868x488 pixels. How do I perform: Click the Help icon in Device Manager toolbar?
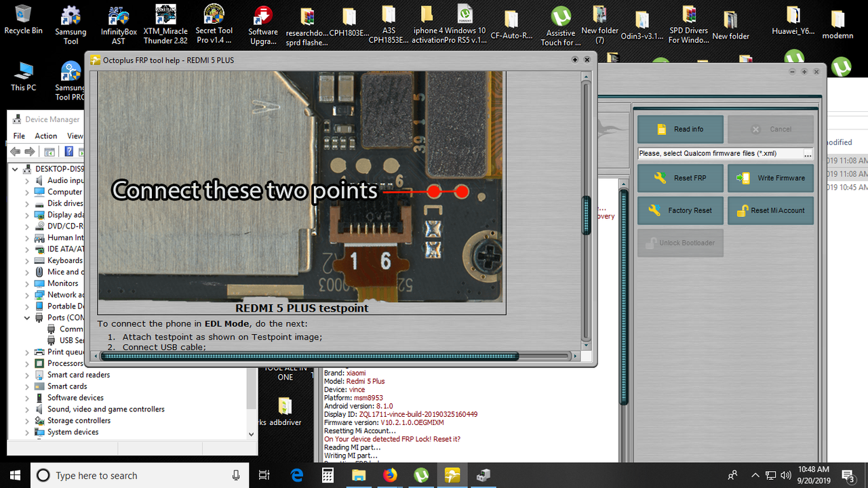[x=68, y=151]
